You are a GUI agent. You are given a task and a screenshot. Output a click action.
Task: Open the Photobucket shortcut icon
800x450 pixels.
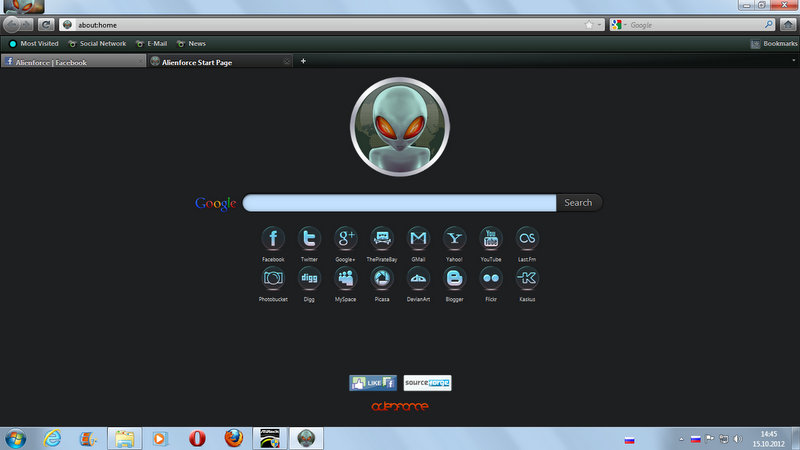273,279
